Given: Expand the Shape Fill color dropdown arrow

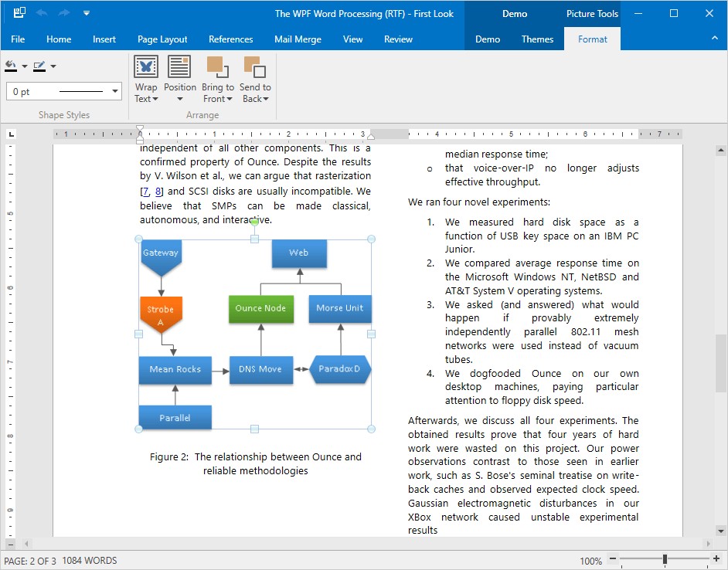Looking at the screenshot, I should click(x=25, y=66).
